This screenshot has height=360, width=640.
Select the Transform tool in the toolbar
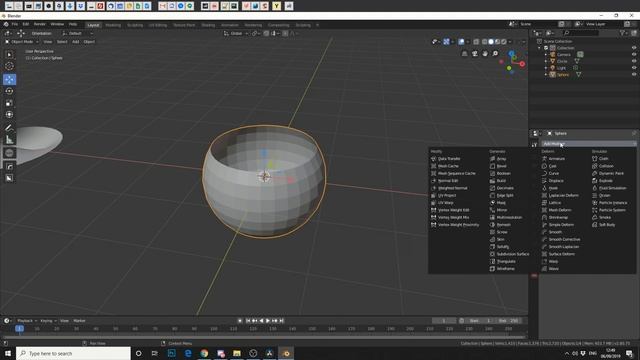[9, 115]
